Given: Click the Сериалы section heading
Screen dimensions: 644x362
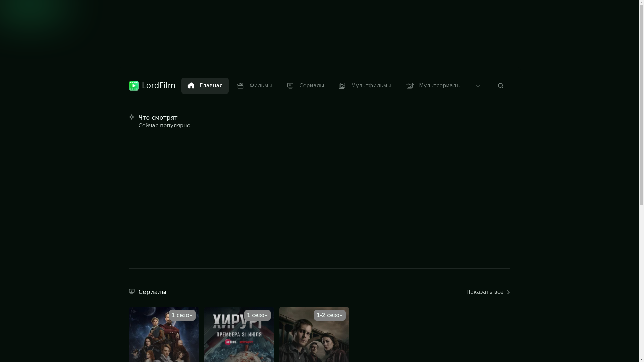Looking at the screenshot, I should [152, 292].
